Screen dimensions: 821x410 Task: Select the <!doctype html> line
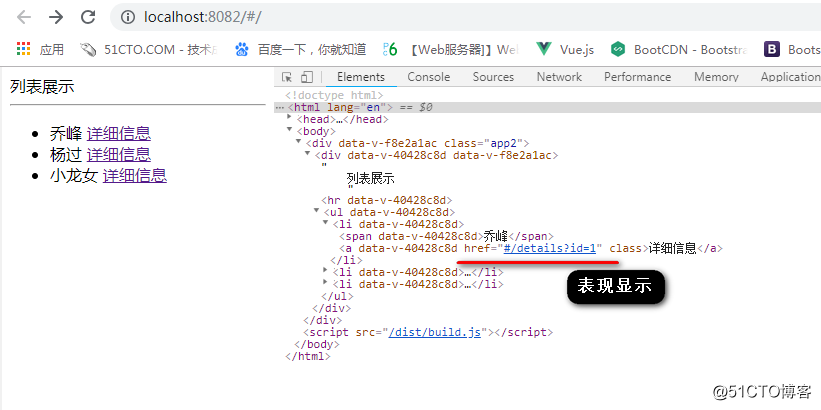click(x=335, y=95)
